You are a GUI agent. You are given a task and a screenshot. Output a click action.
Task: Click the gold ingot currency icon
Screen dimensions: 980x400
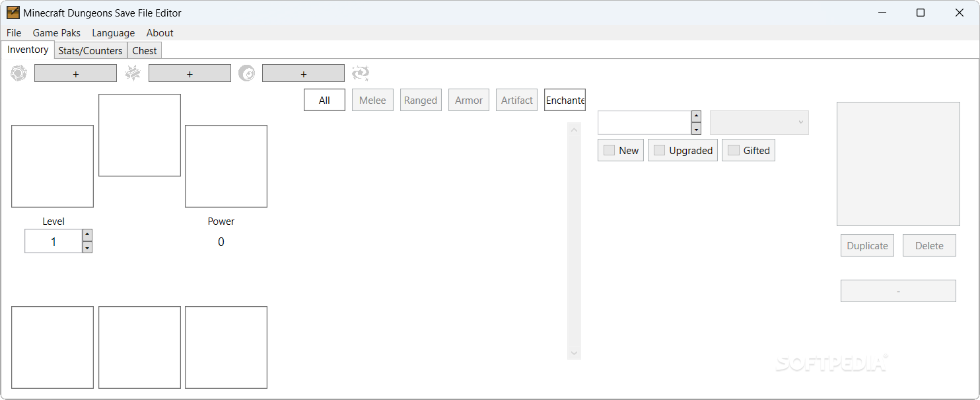pos(133,73)
